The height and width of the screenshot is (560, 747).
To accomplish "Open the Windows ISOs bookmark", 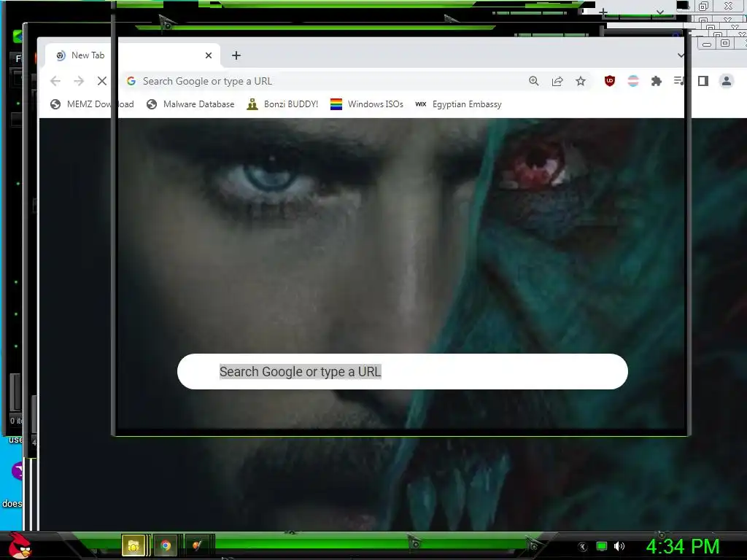I will point(367,104).
